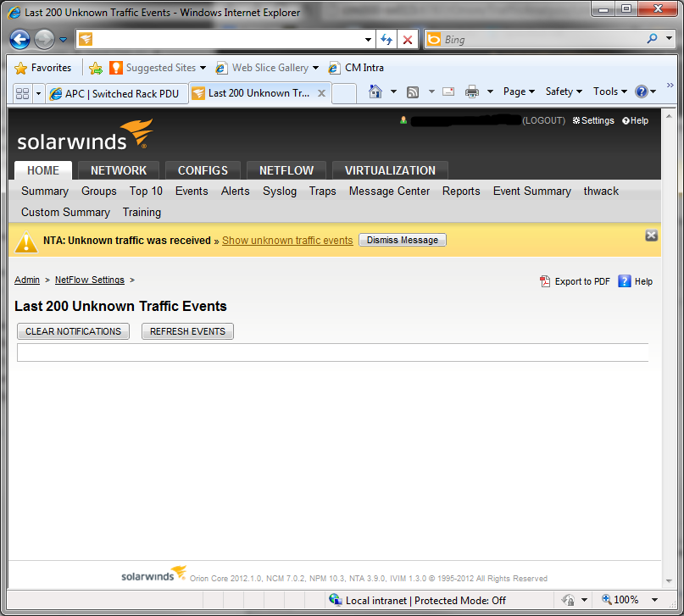
Task: Open Web Slice Gallery favorites item
Action: (x=267, y=68)
